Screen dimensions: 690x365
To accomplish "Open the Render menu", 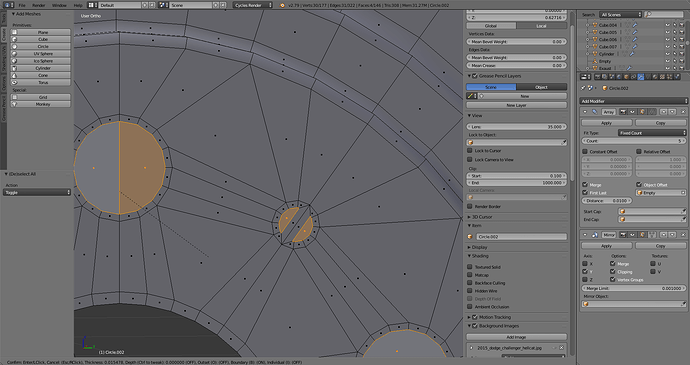I will [39, 5].
